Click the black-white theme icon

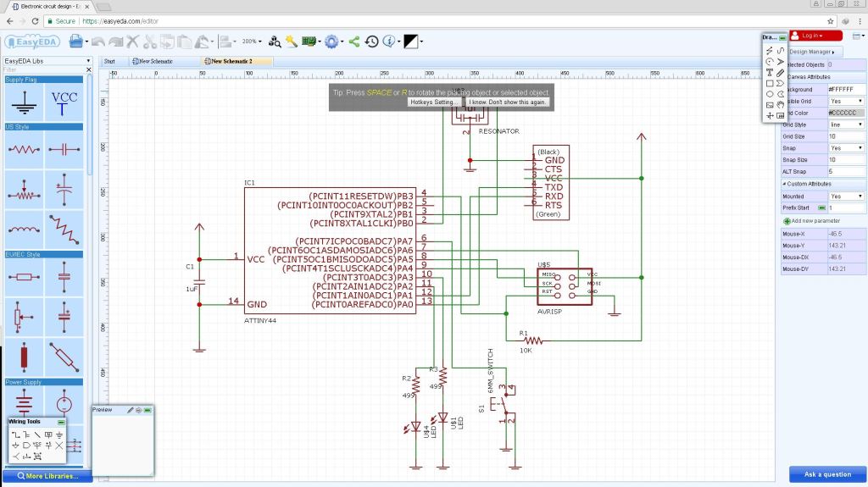(x=411, y=42)
